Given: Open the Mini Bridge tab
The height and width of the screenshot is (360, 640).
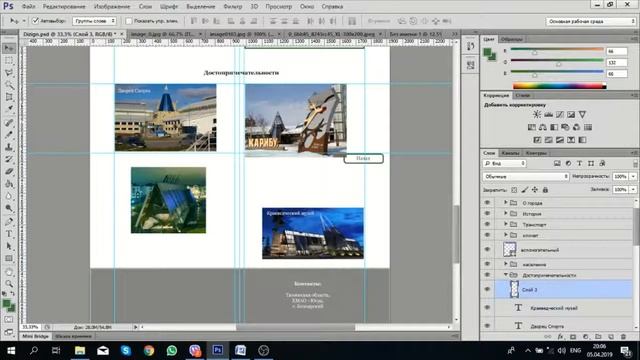Looking at the screenshot, I should (35, 336).
